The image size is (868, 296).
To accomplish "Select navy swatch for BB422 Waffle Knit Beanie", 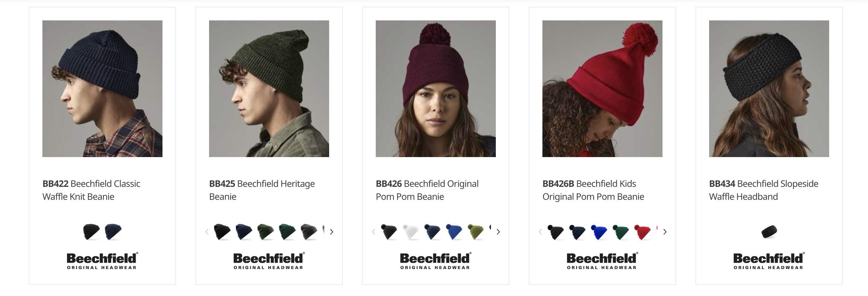I will click(113, 232).
